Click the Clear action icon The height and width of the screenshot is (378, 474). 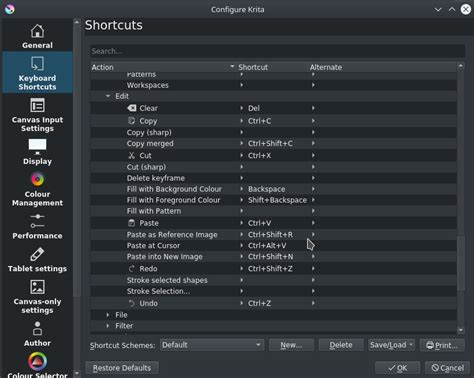pyautogui.click(x=132, y=108)
